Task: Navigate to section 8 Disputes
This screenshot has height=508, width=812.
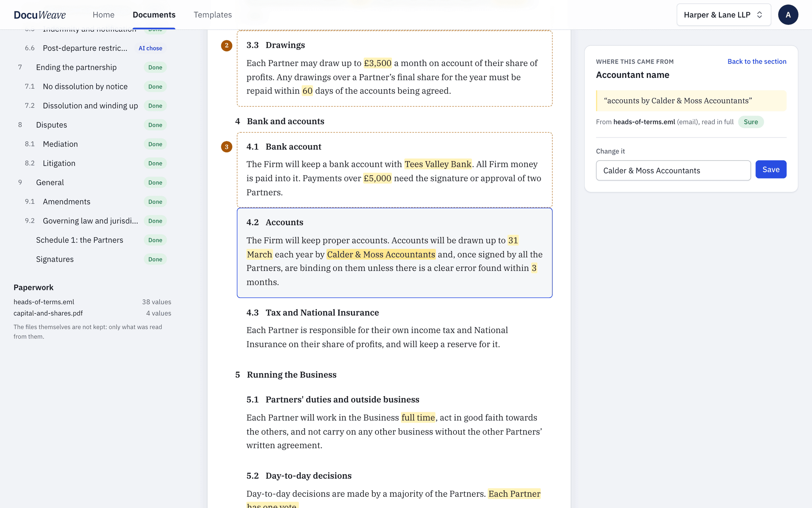Action: (92, 125)
